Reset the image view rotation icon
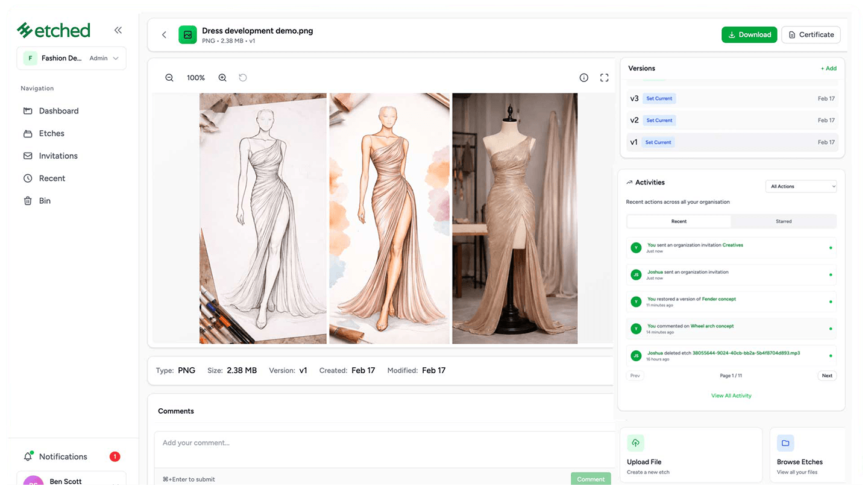This screenshot has width=868, height=486. (243, 78)
